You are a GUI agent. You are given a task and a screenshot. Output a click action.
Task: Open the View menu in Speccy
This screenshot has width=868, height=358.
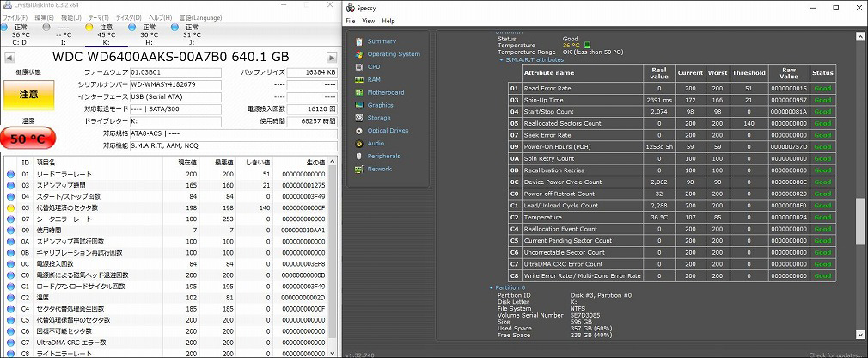point(369,21)
